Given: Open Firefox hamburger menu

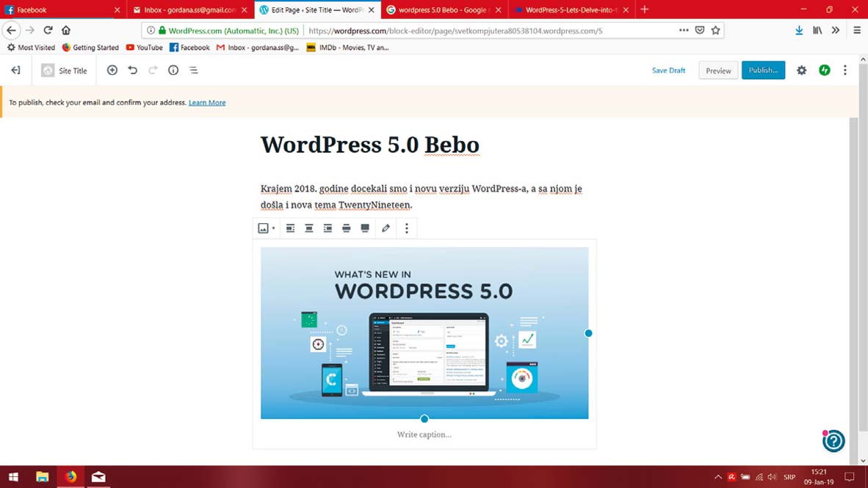Looking at the screenshot, I should [x=856, y=30].
